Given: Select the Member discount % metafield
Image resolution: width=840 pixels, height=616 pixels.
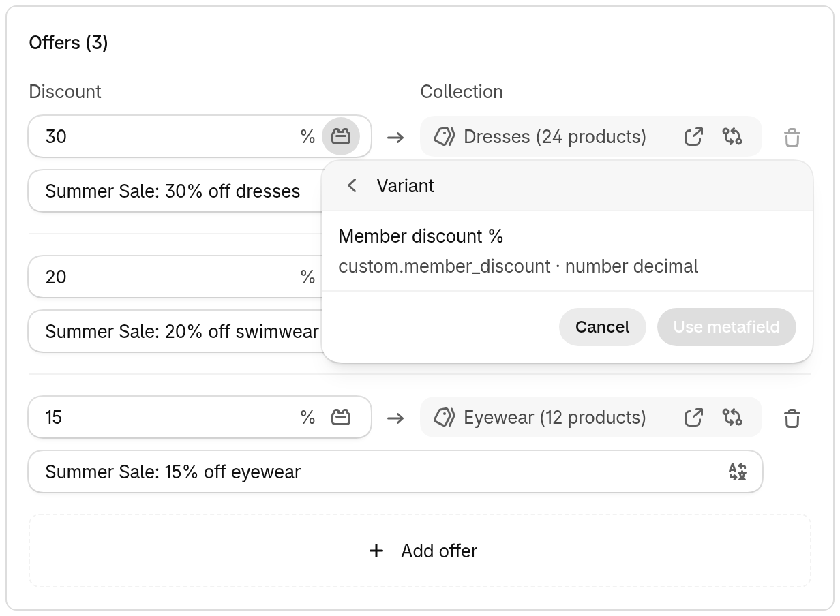Looking at the screenshot, I should (x=567, y=251).
